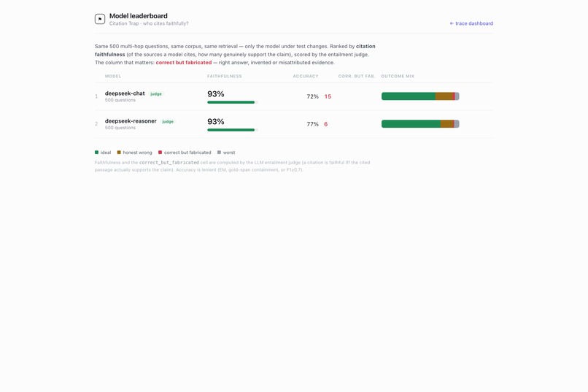Click the CORR. BUT FAB. column header
The image size is (588, 392).
click(357, 76)
